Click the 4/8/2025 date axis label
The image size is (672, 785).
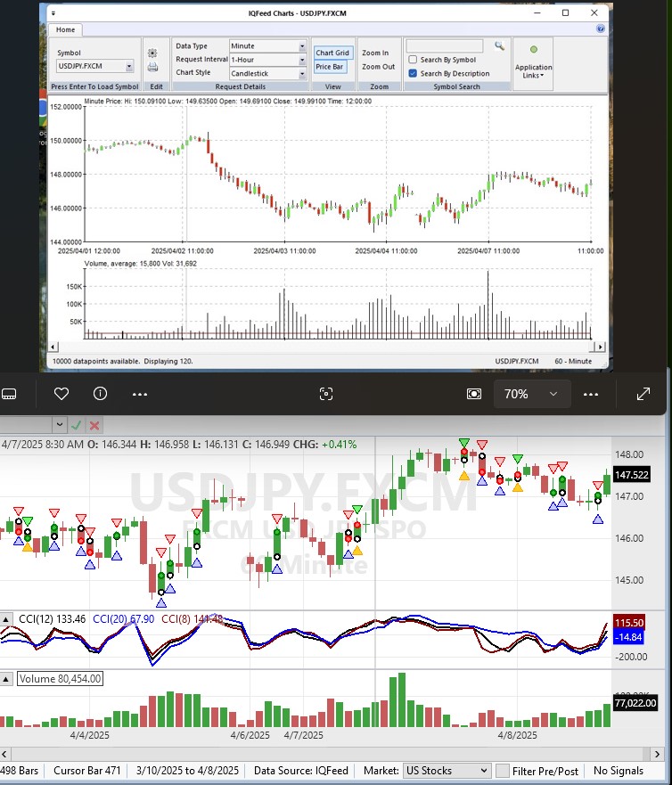pos(517,735)
